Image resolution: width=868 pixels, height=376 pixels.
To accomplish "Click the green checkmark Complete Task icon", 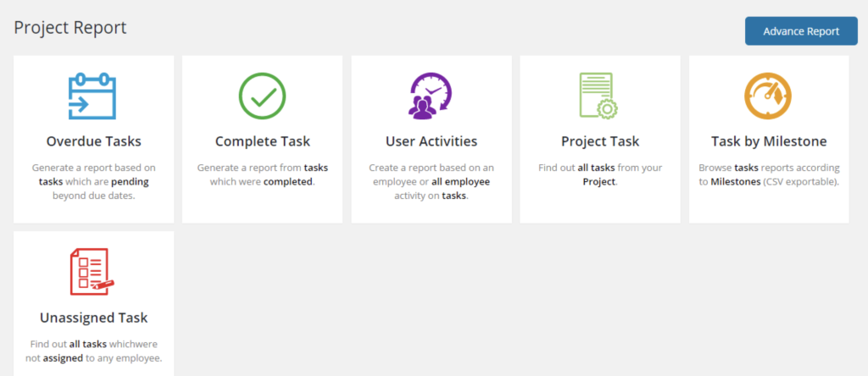I will (x=263, y=97).
